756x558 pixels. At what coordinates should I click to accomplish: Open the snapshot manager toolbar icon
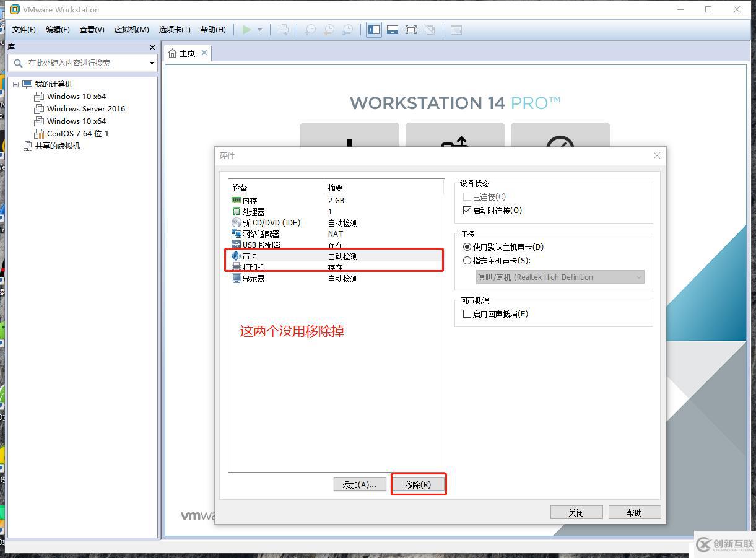[x=349, y=30]
